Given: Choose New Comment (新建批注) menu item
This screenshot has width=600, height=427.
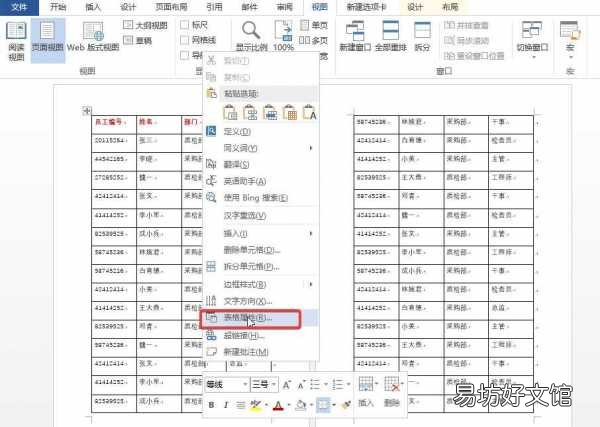Looking at the screenshot, I should click(x=261, y=352).
